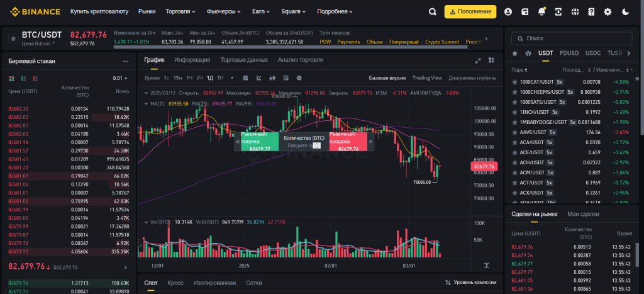Open the zones icon next to favorites star
644x294 pixels.
[x=528, y=53]
